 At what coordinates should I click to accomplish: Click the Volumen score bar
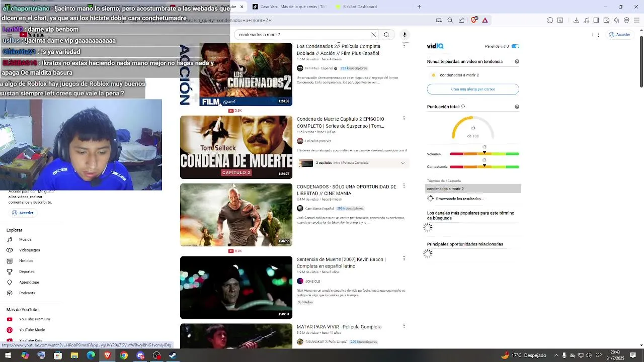tap(484, 154)
